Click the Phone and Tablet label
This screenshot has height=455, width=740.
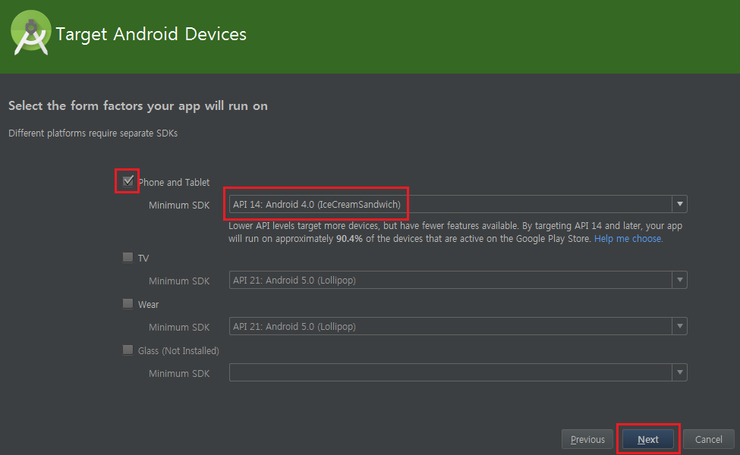coord(174,182)
